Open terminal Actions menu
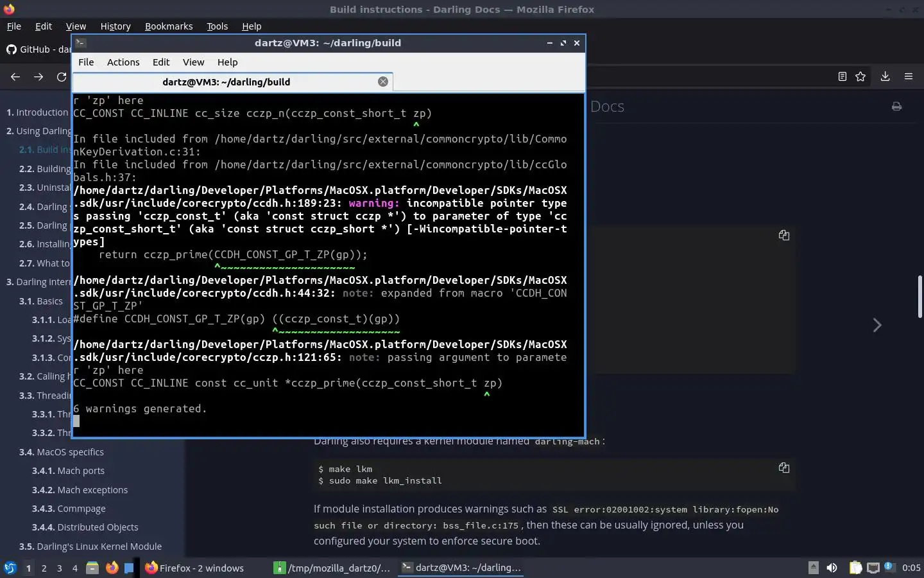The image size is (924, 578). pyautogui.click(x=123, y=62)
